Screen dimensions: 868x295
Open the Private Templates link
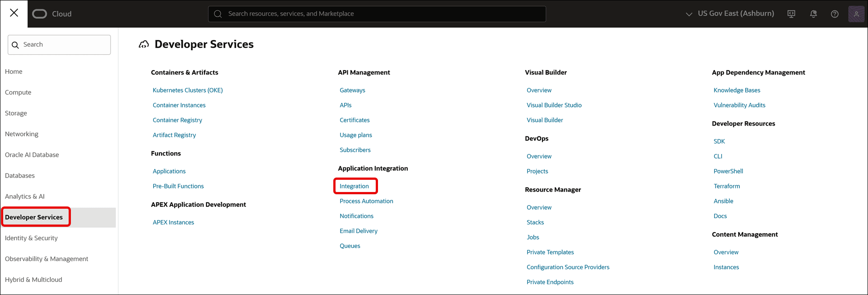(x=550, y=252)
